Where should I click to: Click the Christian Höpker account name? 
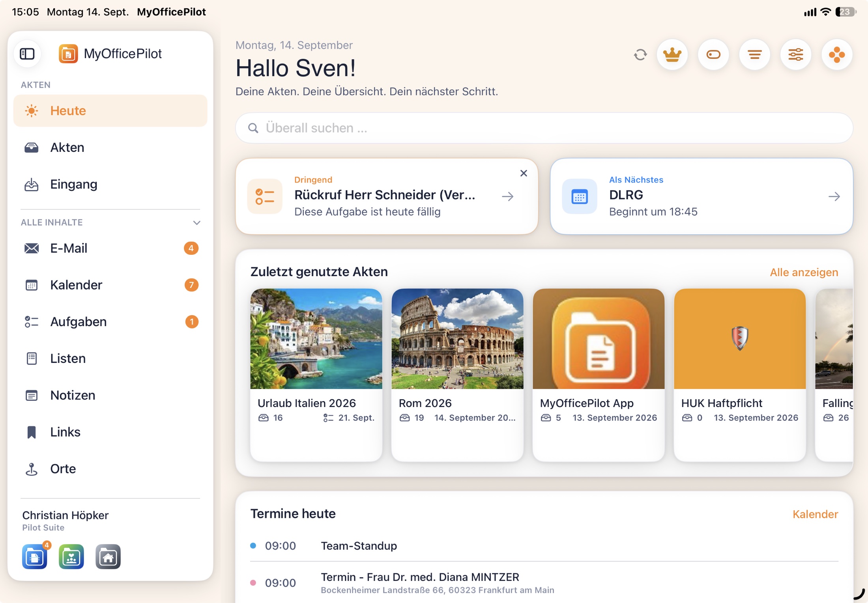pos(65,515)
